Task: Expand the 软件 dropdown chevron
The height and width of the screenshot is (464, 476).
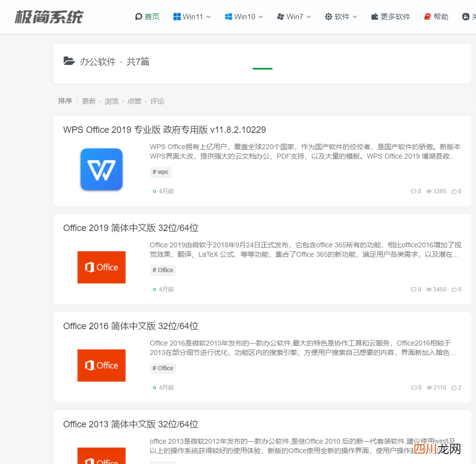Action: click(x=355, y=17)
